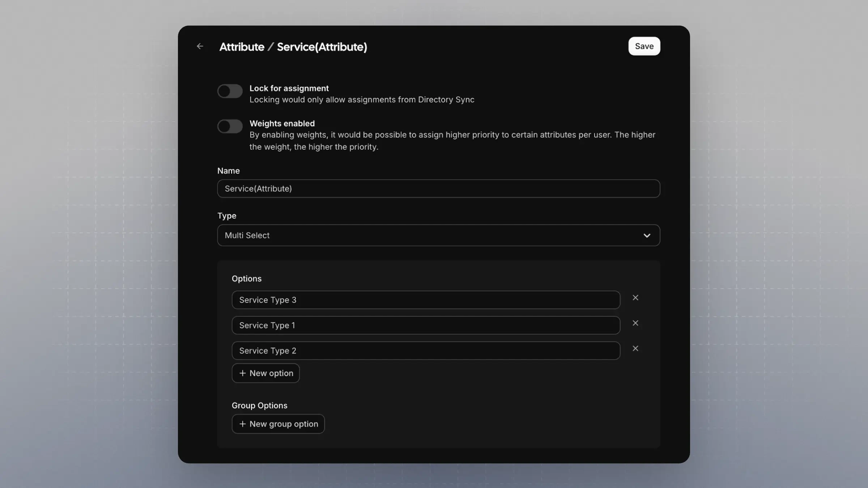Turn on the Weights enabled switch
The image size is (868, 488).
coord(230,126)
